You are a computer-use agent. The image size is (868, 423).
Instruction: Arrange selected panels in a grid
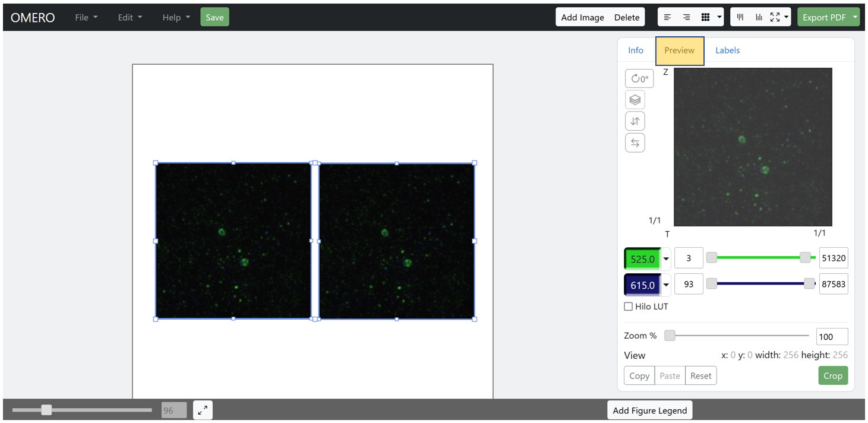(x=705, y=17)
